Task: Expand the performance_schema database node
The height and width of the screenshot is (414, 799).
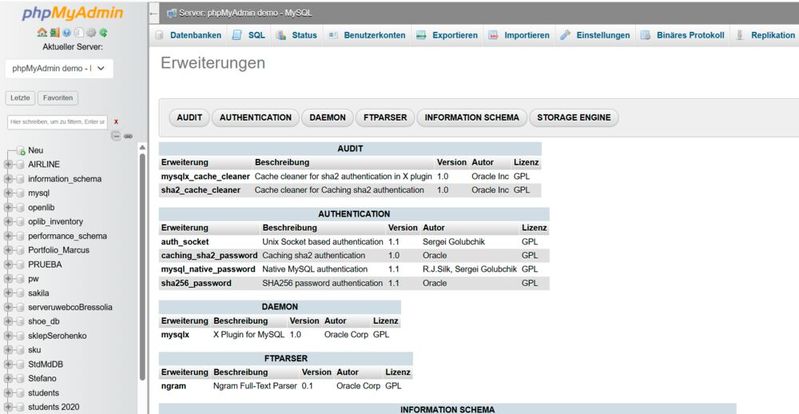Action: pos(8,236)
